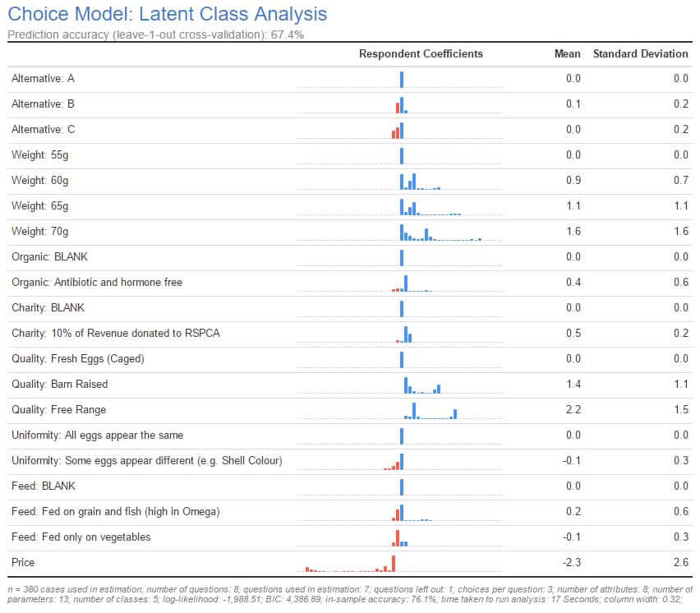Viewport: 700px width, 613px height.
Task: Select Charity: 10% of Revenue donated label
Action: 116,334
